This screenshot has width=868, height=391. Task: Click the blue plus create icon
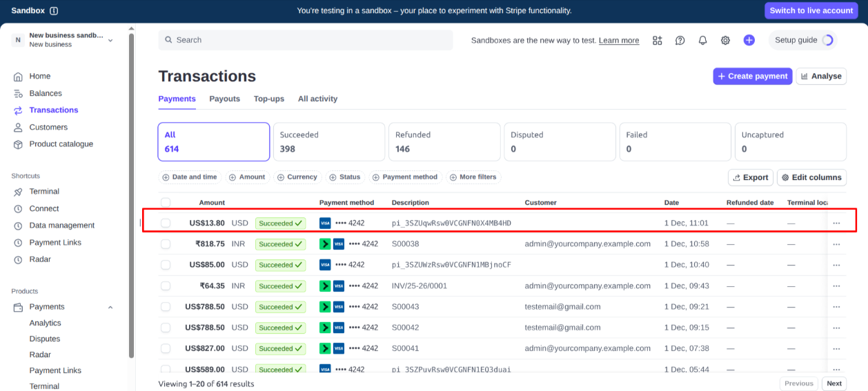(749, 40)
